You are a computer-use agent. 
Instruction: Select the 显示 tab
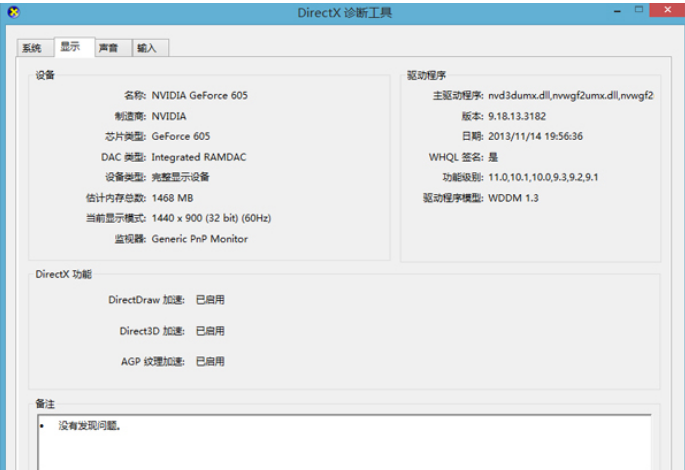[74, 47]
